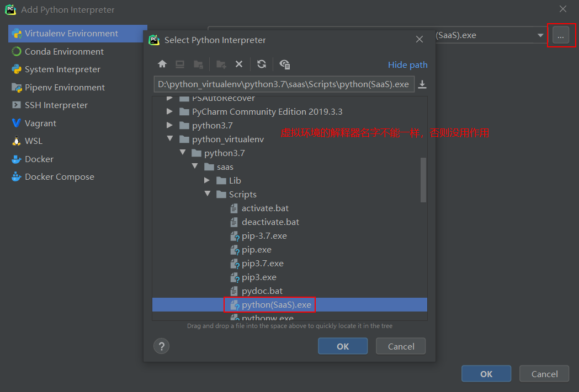This screenshot has height=392, width=579.
Task: Click the pip.exe file icon
Action: (x=235, y=250)
